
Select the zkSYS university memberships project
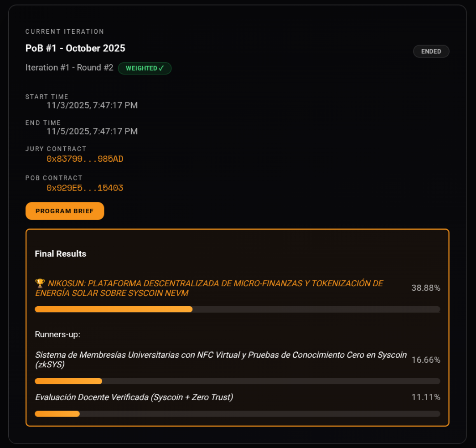221,360
